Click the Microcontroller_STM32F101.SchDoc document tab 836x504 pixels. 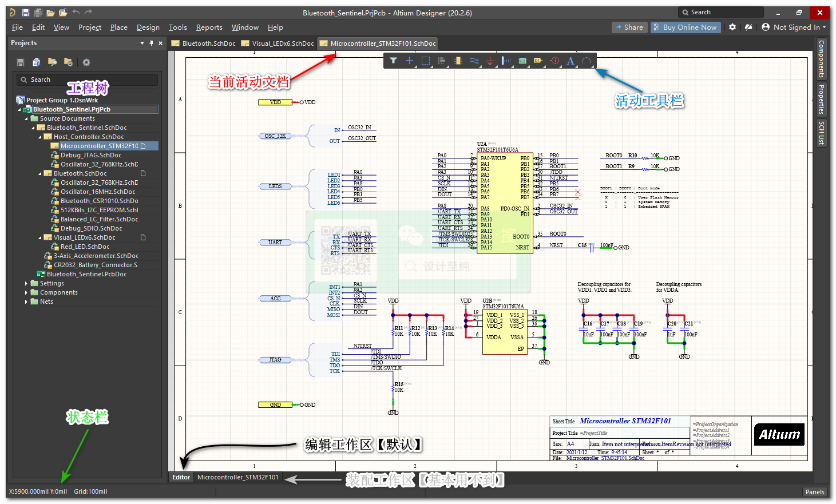click(x=378, y=43)
